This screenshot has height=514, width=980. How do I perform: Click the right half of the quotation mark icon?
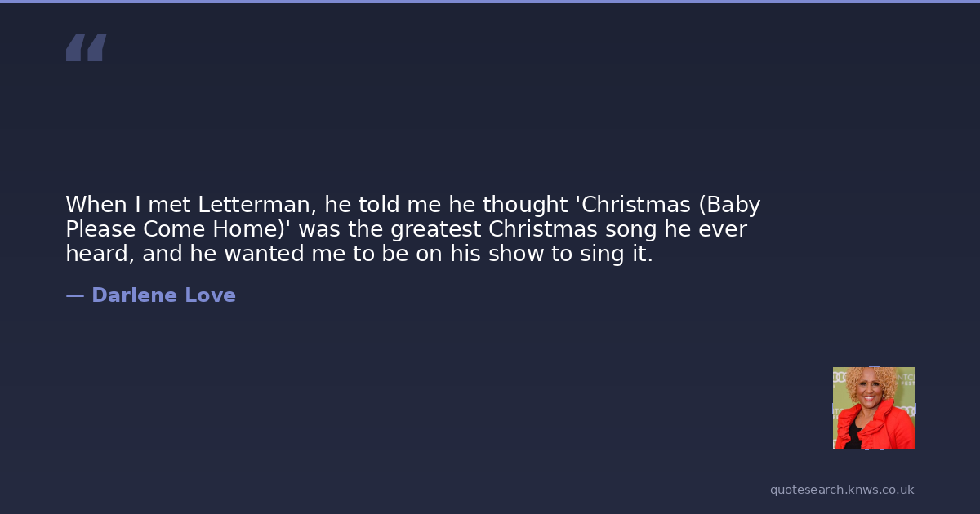coord(96,48)
